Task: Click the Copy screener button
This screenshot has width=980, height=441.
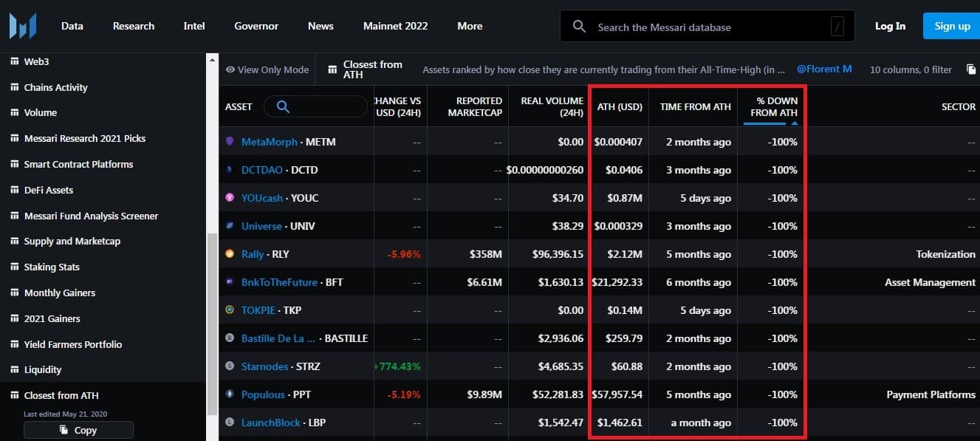Action: click(x=78, y=430)
